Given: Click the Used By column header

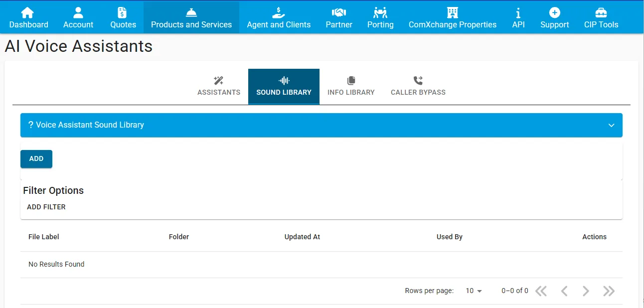Looking at the screenshot, I should pyautogui.click(x=450, y=237).
